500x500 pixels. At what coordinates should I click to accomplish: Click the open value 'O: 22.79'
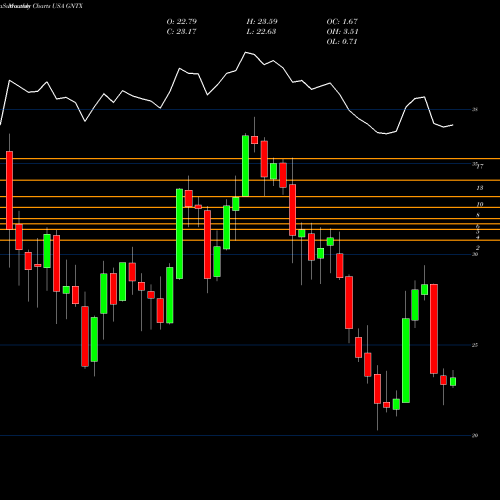coord(182,22)
